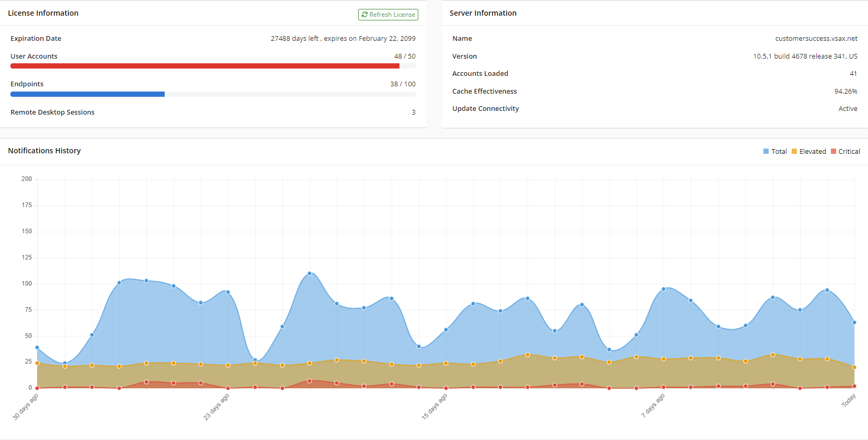Click the Notifications History panel heading
Viewport: 868px width, 440px height.
pos(44,151)
